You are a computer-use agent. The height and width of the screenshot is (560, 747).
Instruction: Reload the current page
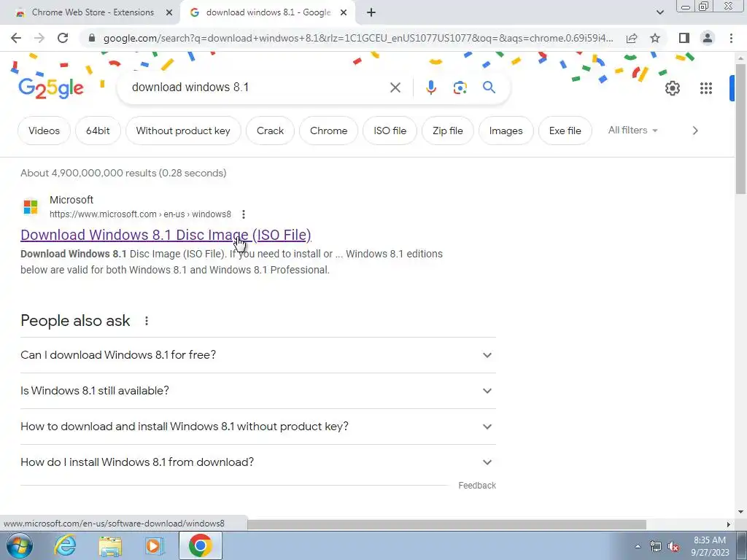point(63,38)
